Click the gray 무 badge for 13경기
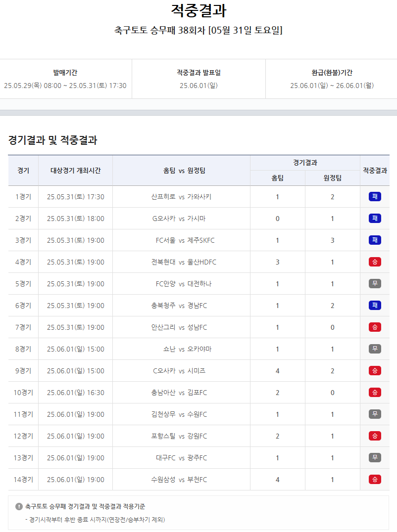 [375, 458]
